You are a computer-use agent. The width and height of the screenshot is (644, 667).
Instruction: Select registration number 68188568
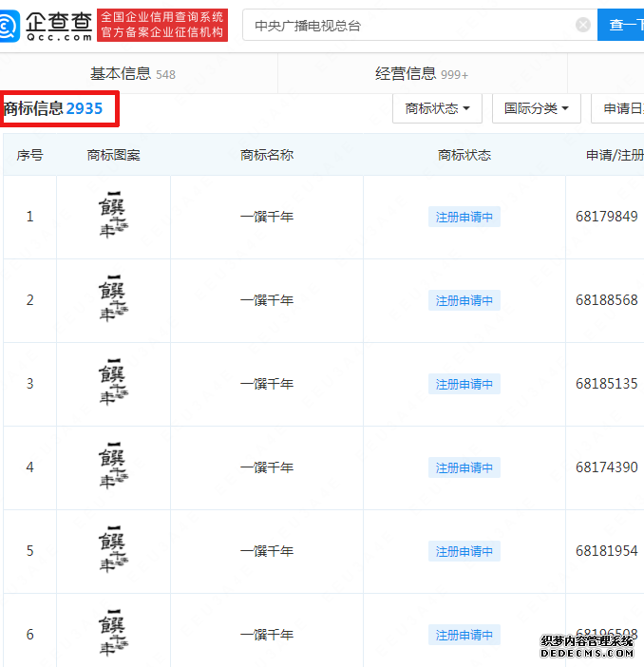(x=607, y=300)
